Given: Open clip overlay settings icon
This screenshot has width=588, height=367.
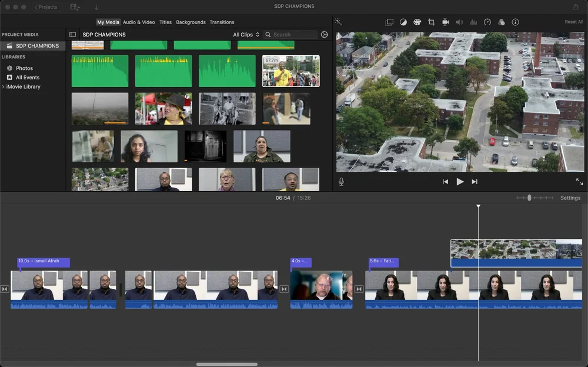Looking at the screenshot, I should 389,22.
